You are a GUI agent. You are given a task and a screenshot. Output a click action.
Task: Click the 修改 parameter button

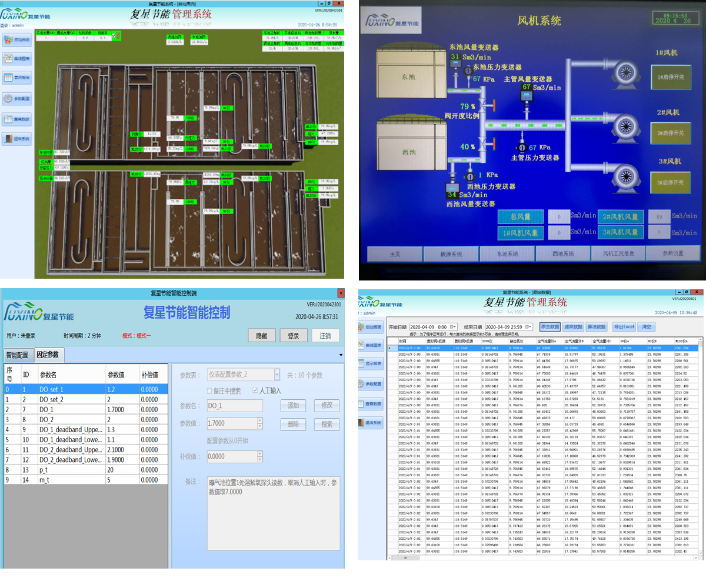point(327,406)
